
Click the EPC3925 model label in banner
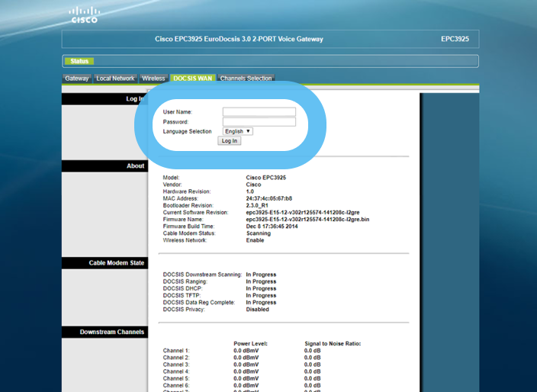(455, 39)
